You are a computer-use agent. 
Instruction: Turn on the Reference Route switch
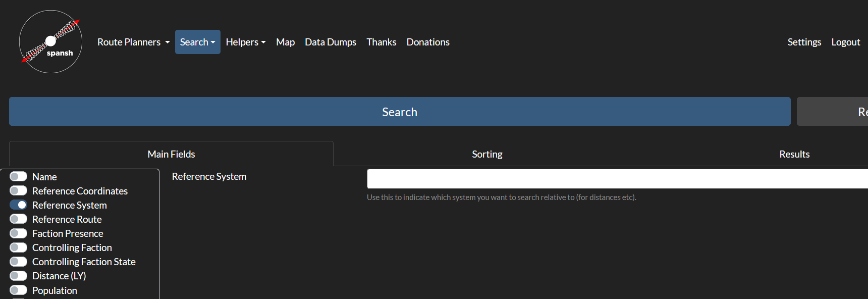tap(19, 219)
